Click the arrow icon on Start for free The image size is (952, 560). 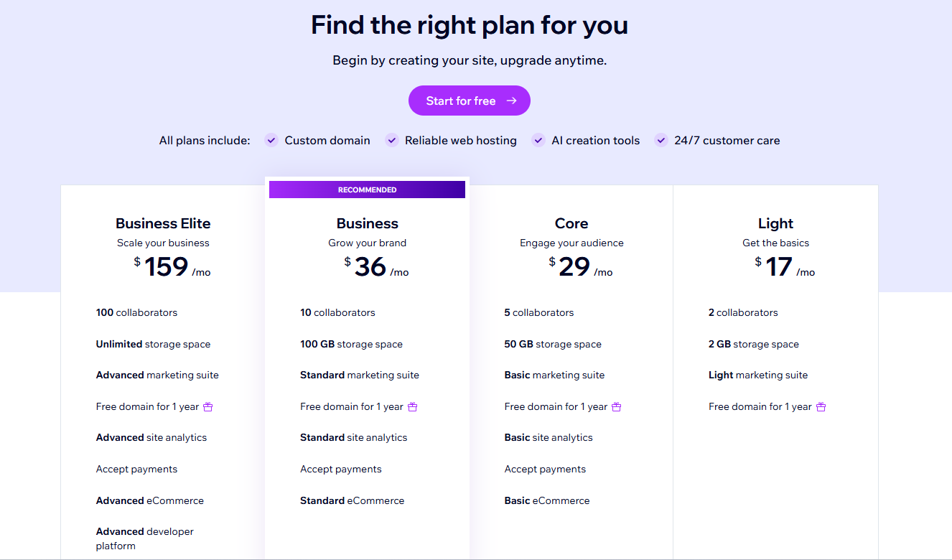[x=511, y=101]
